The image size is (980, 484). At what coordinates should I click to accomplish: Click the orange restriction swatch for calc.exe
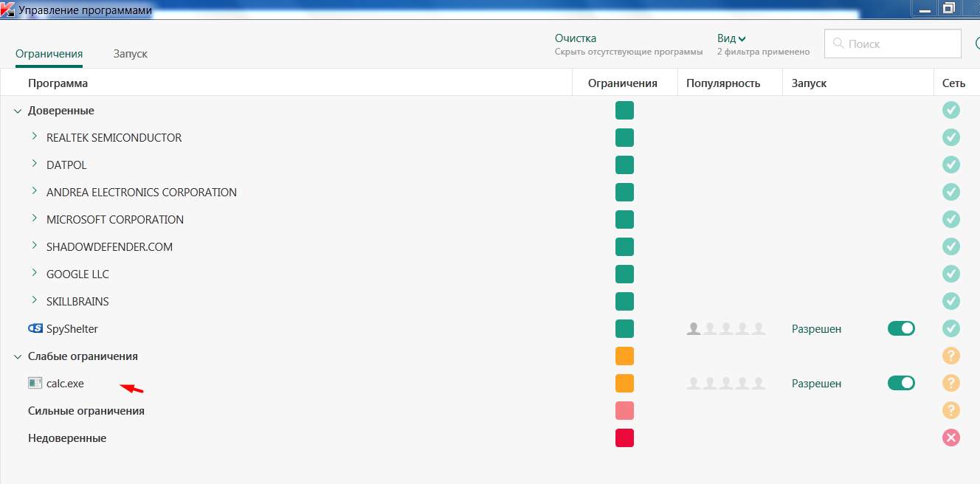coord(624,383)
